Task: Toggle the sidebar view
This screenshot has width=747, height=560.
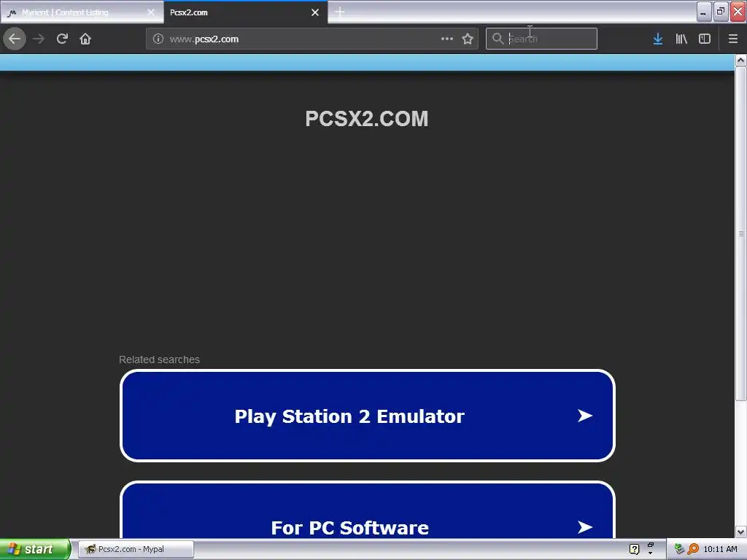Action: pos(704,39)
